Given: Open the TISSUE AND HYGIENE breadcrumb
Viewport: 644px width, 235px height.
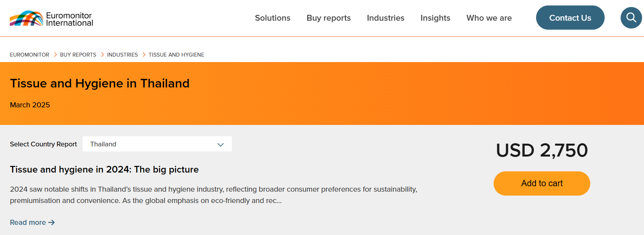Looking at the screenshot, I should point(176,55).
